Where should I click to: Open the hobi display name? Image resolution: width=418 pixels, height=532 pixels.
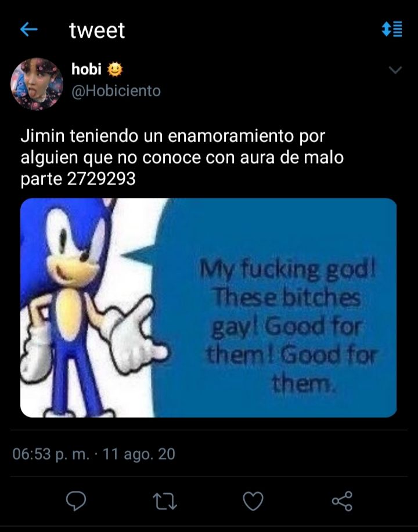click(x=87, y=69)
